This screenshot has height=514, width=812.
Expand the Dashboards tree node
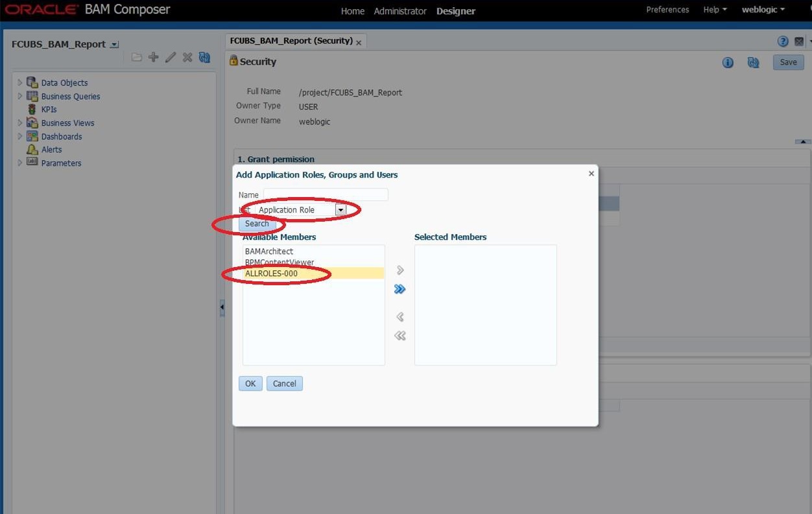(x=19, y=136)
